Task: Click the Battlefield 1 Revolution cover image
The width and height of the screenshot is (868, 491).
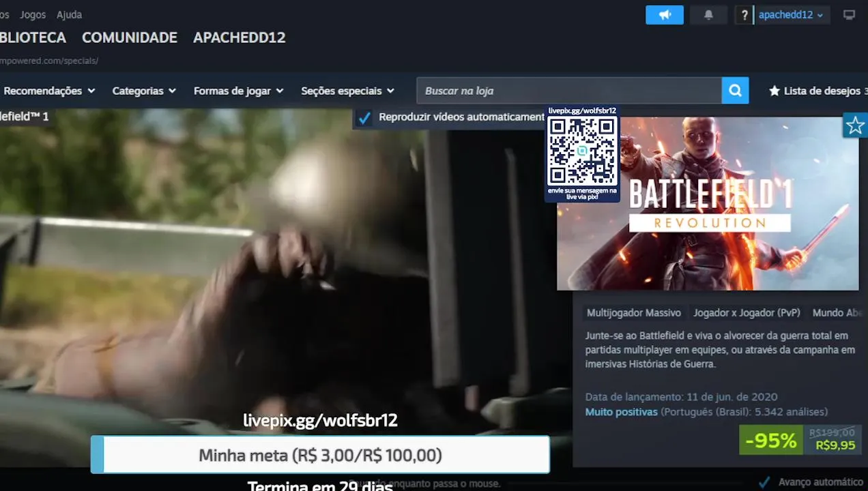Action: (708, 203)
